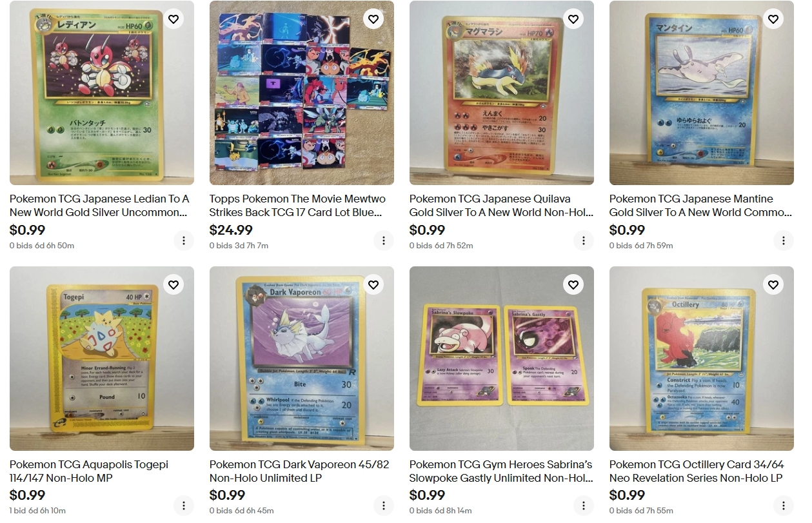The width and height of the screenshot is (812, 523).
Task: Expand more actions on the Quilava listing
Action: pos(584,241)
